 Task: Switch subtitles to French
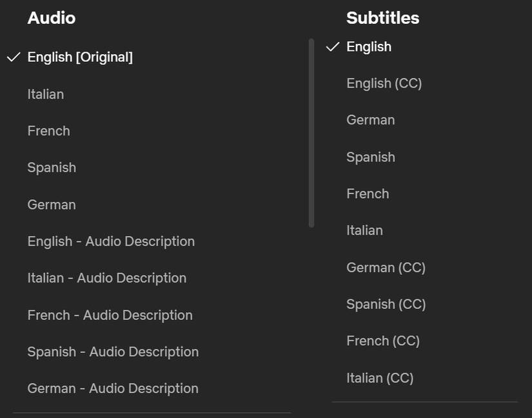coord(368,194)
